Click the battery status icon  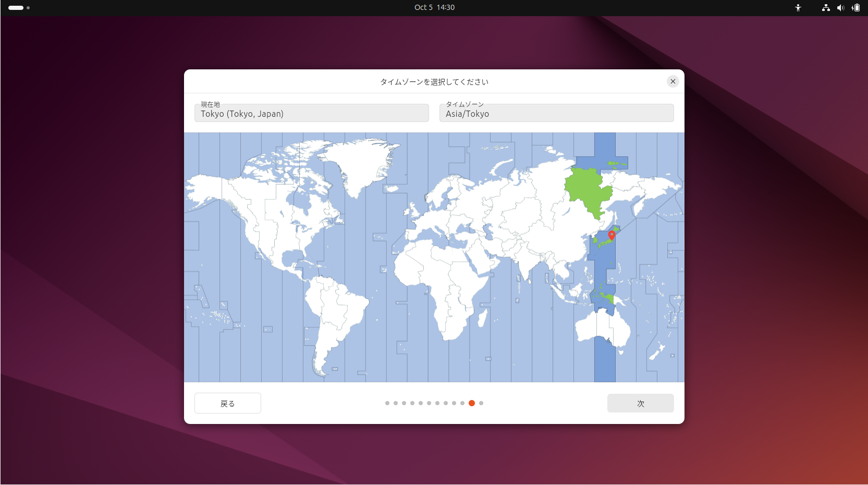tap(855, 8)
